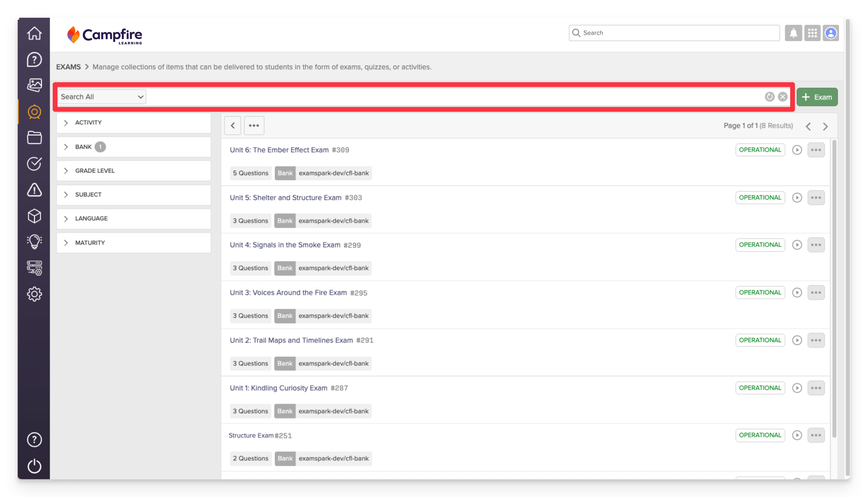Clear the exam search with X icon
The width and height of the screenshot is (868, 497).
point(782,97)
